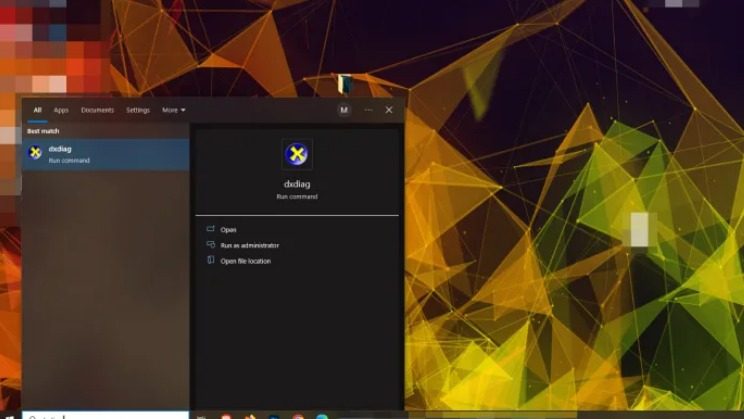This screenshot has width=744, height=419.
Task: Click the shield icon beside Run as administrator
Action: (211, 245)
